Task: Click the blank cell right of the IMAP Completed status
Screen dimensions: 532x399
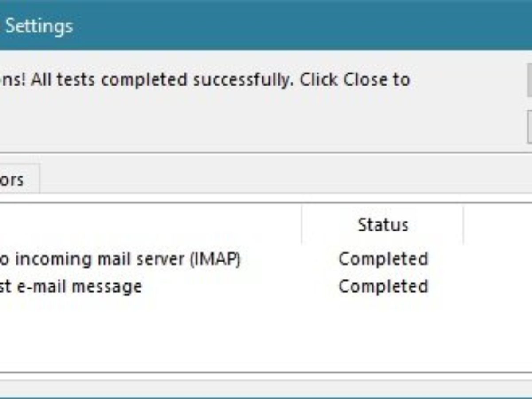Action: [x=497, y=259]
